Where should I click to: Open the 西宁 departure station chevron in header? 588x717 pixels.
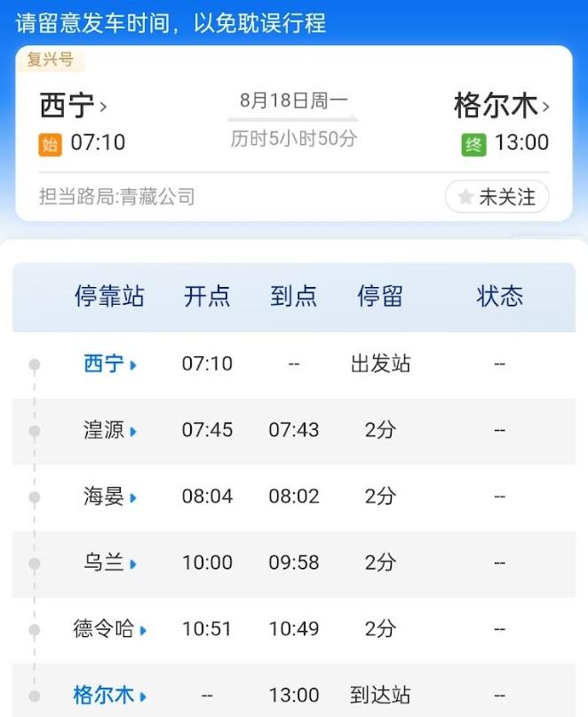[103, 107]
